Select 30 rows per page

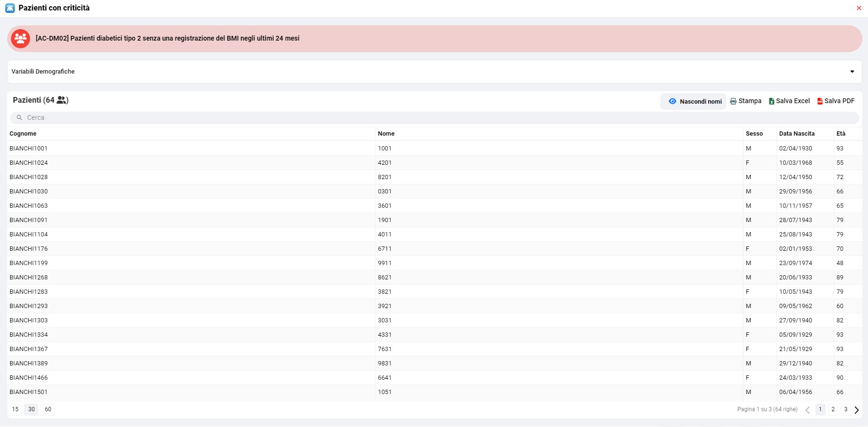tap(31, 409)
